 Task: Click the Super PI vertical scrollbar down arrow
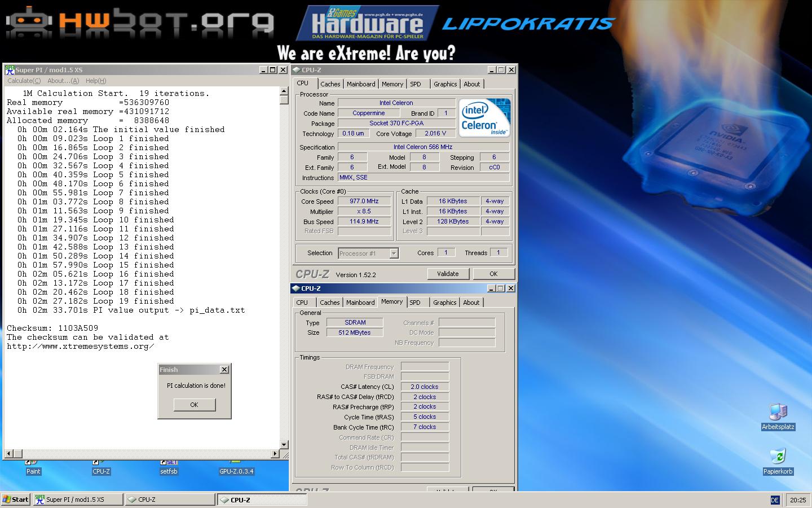coord(284,445)
